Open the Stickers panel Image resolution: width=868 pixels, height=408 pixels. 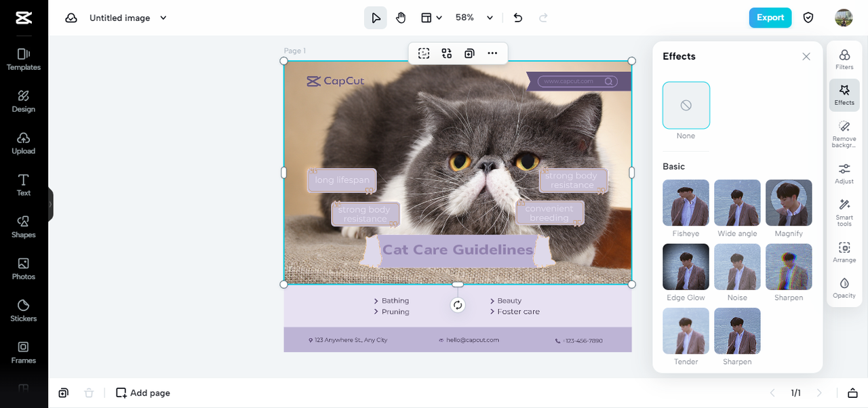tap(24, 310)
